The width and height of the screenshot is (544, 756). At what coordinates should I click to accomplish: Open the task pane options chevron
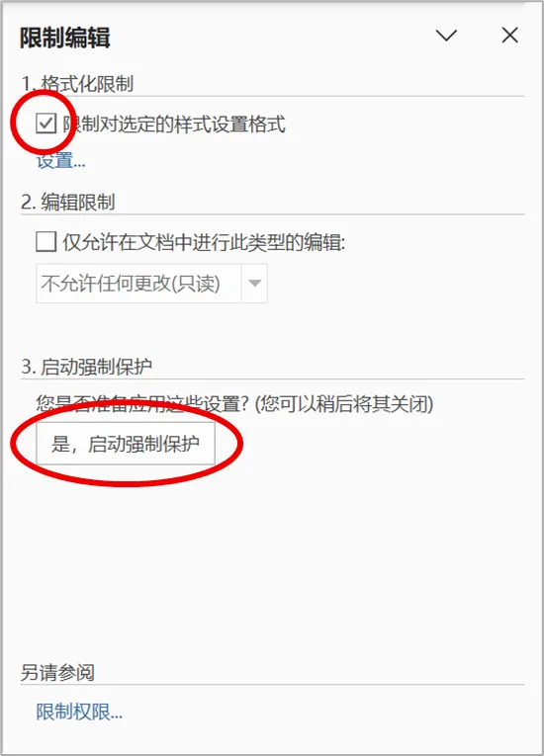446,36
